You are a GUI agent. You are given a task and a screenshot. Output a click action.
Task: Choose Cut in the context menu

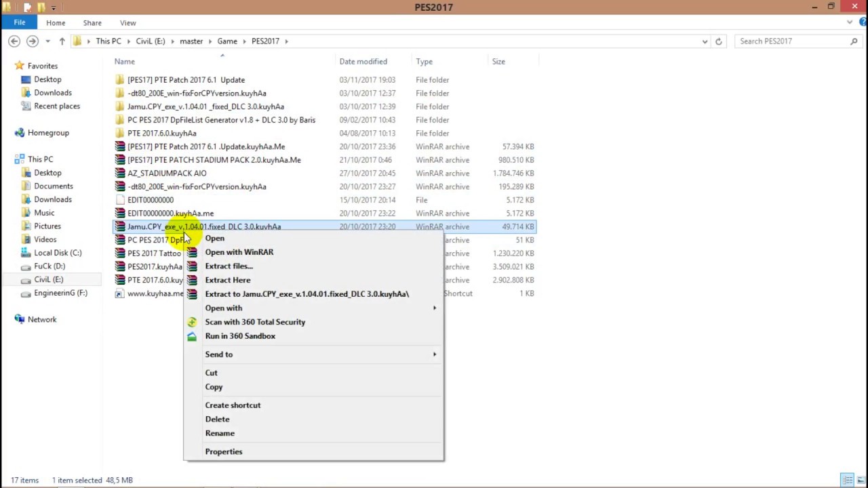coord(211,373)
